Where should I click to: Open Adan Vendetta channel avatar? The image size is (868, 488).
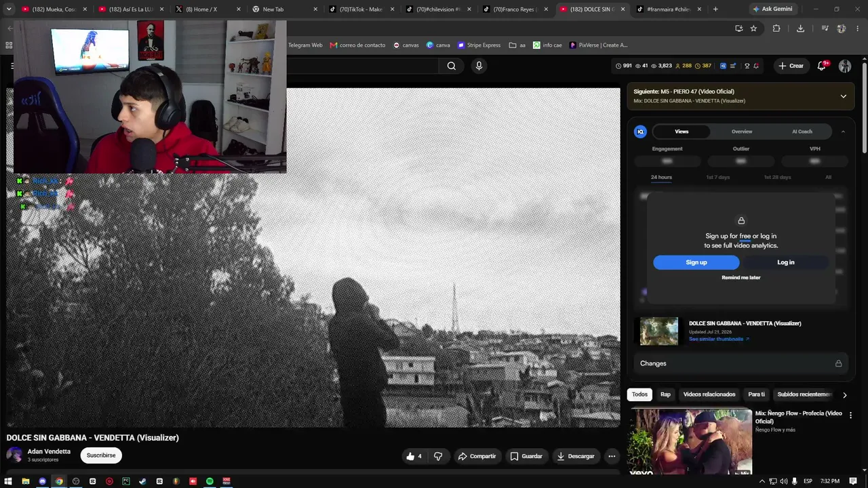(14, 455)
